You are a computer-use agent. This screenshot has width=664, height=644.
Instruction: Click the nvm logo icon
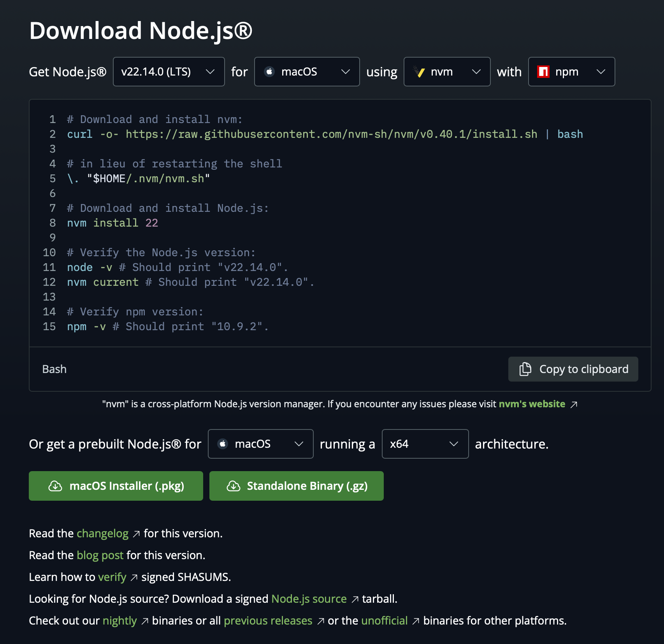[x=419, y=72]
